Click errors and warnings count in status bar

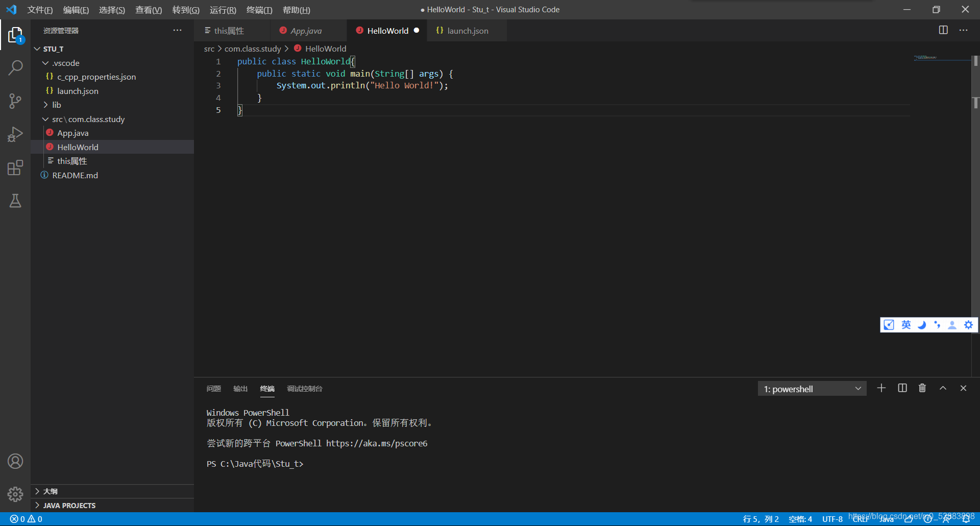point(26,519)
